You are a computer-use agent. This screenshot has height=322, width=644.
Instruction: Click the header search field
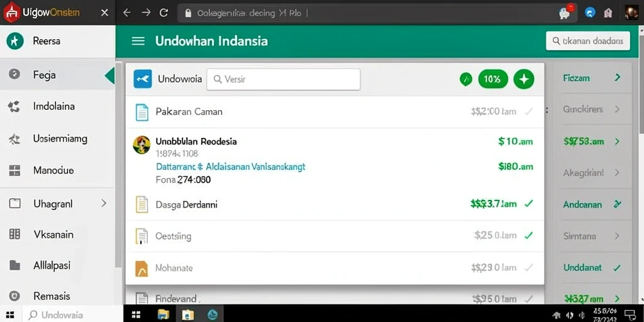[x=588, y=41]
